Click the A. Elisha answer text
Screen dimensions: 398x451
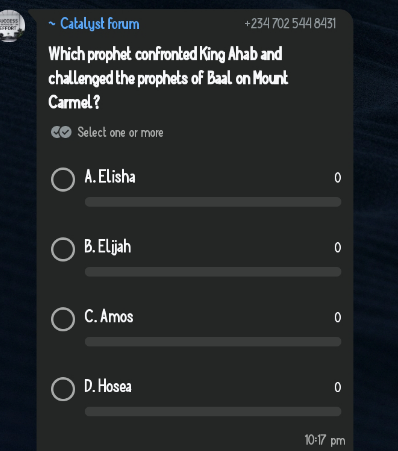(110, 176)
